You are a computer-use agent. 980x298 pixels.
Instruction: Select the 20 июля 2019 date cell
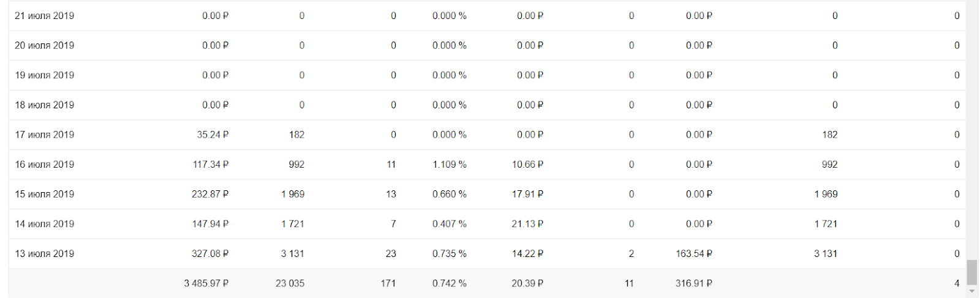[x=45, y=45]
